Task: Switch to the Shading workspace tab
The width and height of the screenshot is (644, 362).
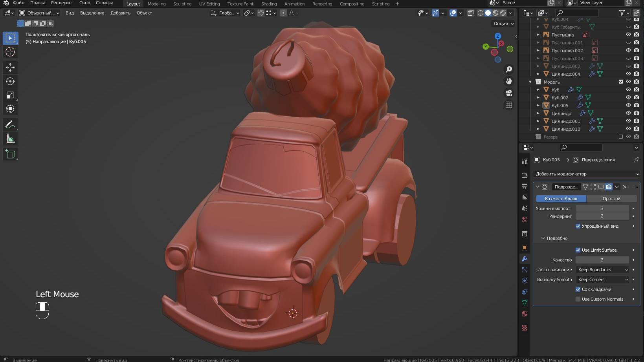Action: tap(269, 4)
